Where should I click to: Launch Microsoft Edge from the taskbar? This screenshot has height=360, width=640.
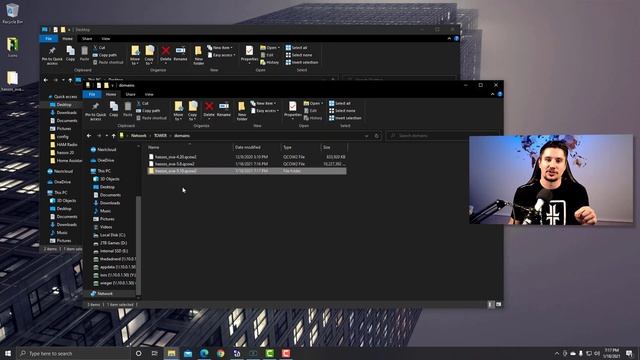[x=204, y=353]
